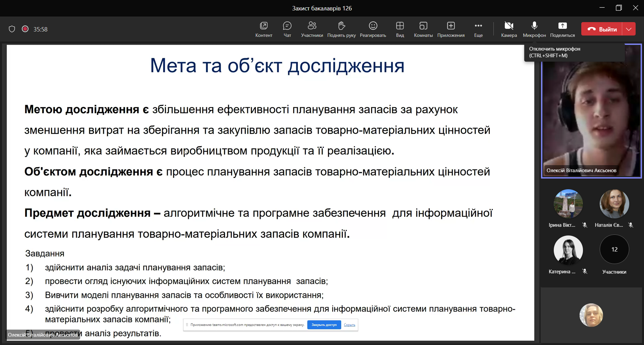This screenshot has height=345, width=644.
Task: Select Олексій Аксьонов's video tile
Action: pyautogui.click(x=591, y=114)
